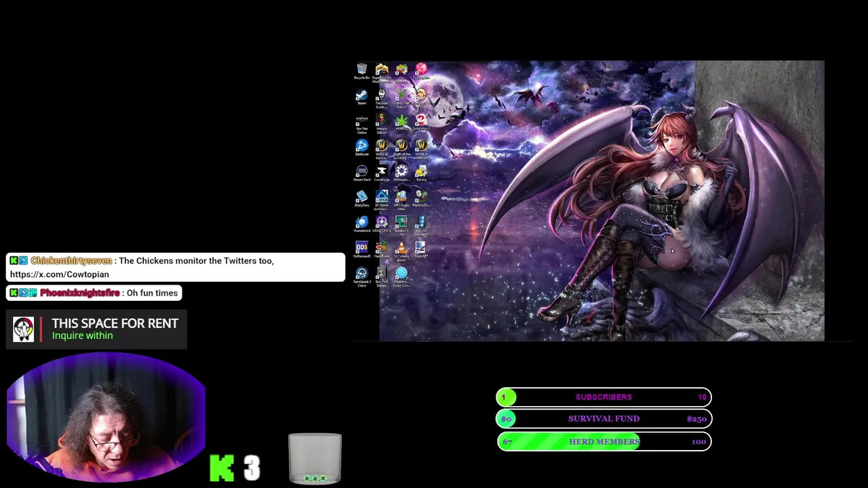This screenshot has width=868, height=488.
Task: Click the HERD MEMBERS progress bar
Action: (604, 442)
